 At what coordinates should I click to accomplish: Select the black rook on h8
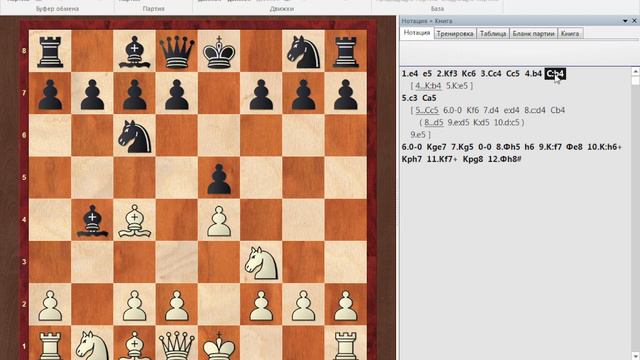point(346,51)
